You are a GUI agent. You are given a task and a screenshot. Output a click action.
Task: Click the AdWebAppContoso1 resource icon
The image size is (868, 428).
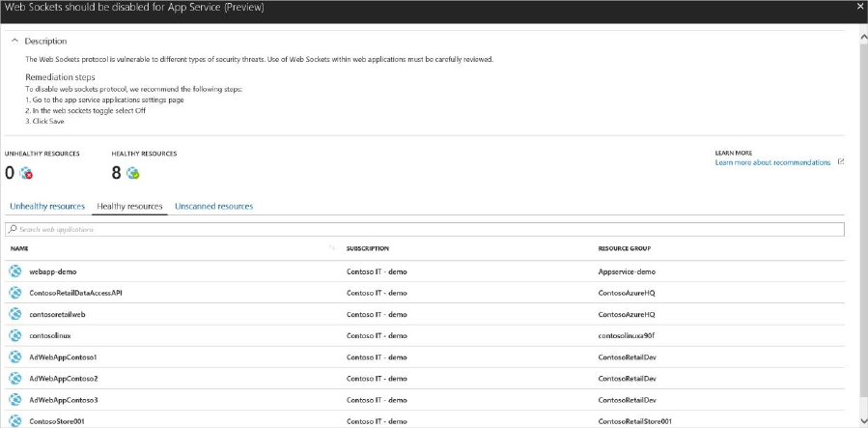pyautogui.click(x=15, y=357)
